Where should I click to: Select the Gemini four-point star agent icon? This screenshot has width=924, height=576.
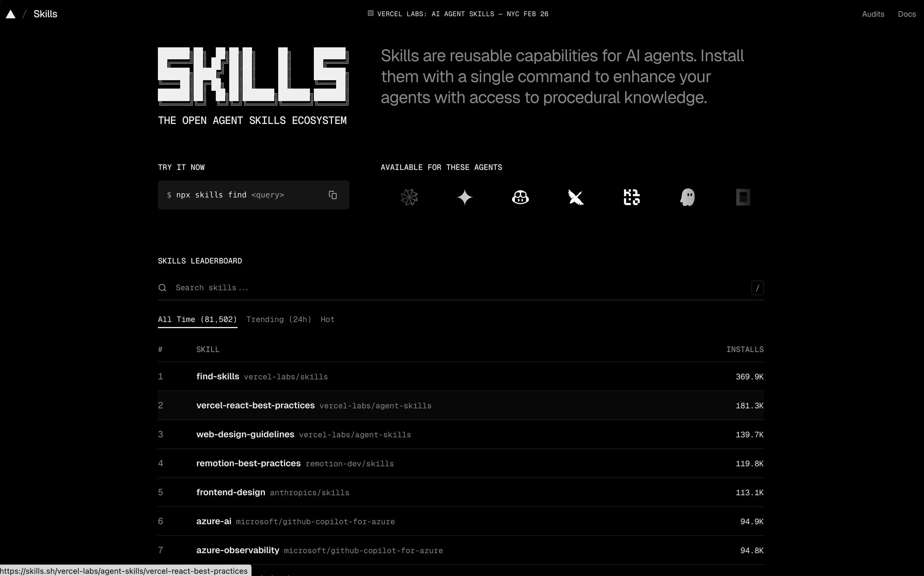pyautogui.click(x=465, y=197)
